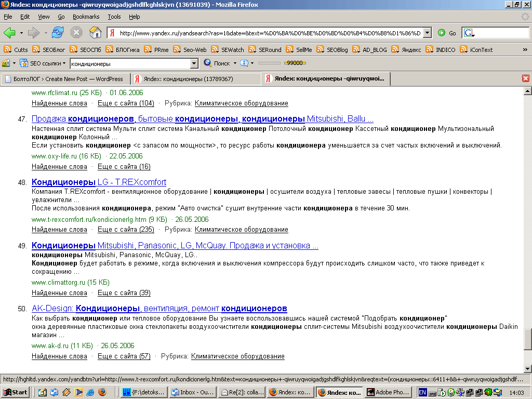Screen dimensions: 532x399
Task: Click the page scrollbar down arrow
Action: (x=528, y=369)
